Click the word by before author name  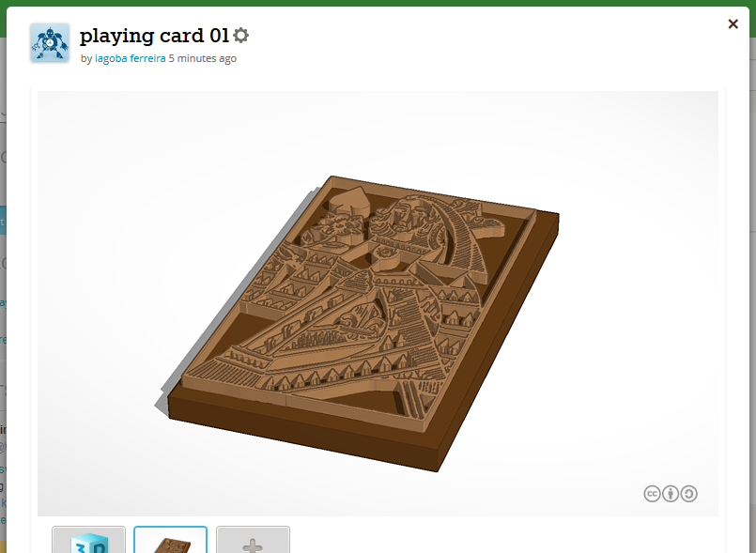coord(86,59)
